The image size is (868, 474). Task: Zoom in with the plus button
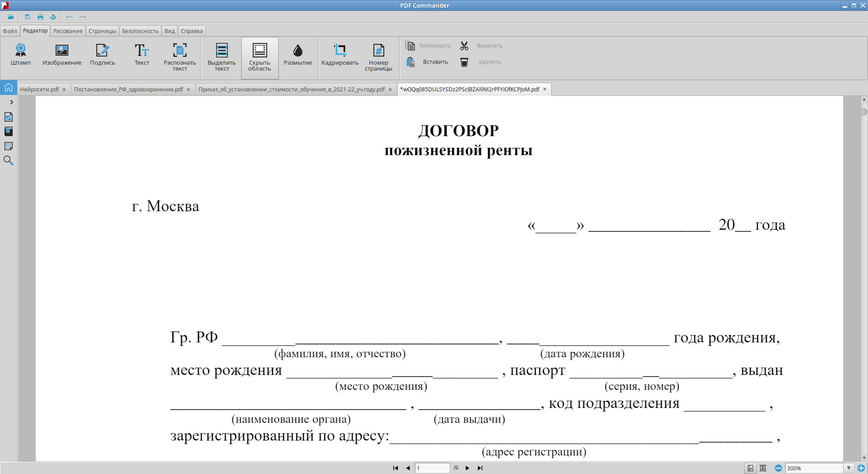(861, 468)
